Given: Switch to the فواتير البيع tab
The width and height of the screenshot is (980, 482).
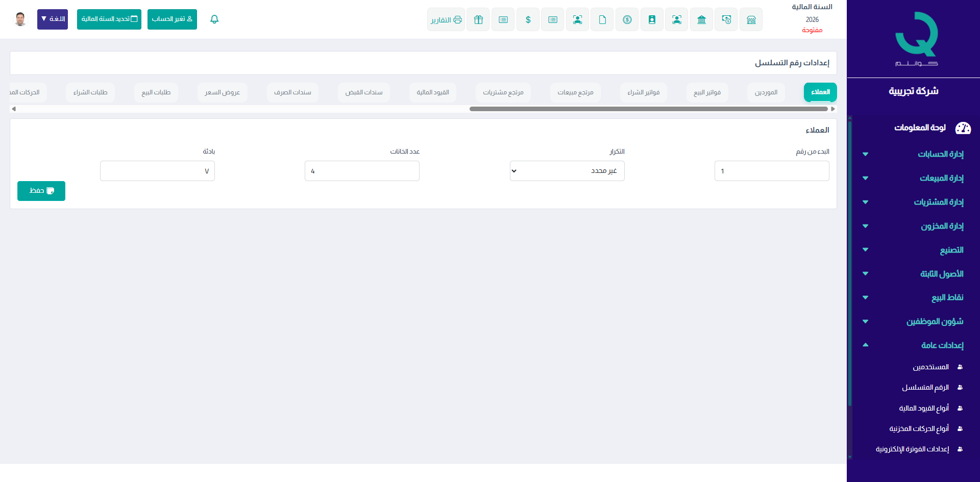Looking at the screenshot, I should point(707,92).
